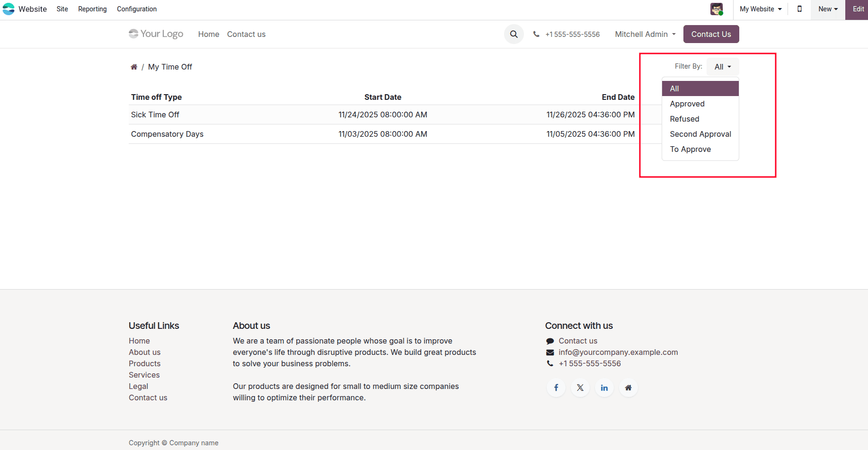Click the Website app logo in top left
868x450 pixels.
coord(9,9)
